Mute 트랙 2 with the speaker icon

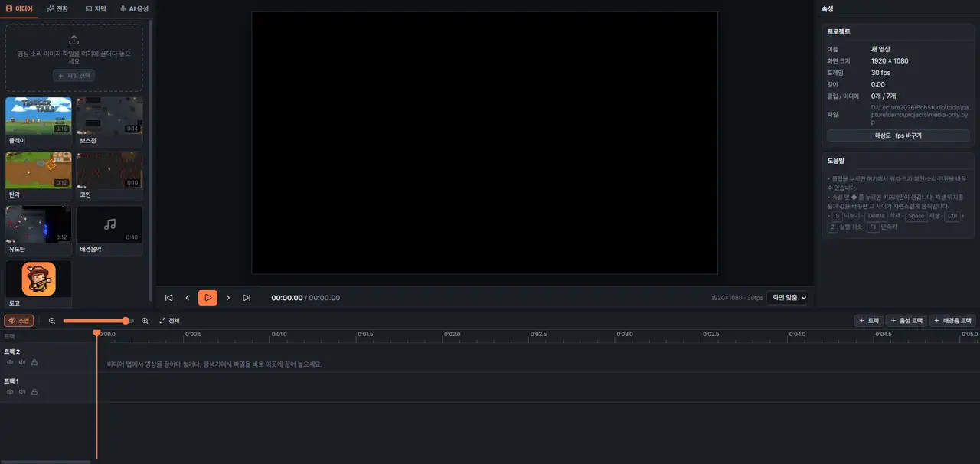click(x=22, y=362)
